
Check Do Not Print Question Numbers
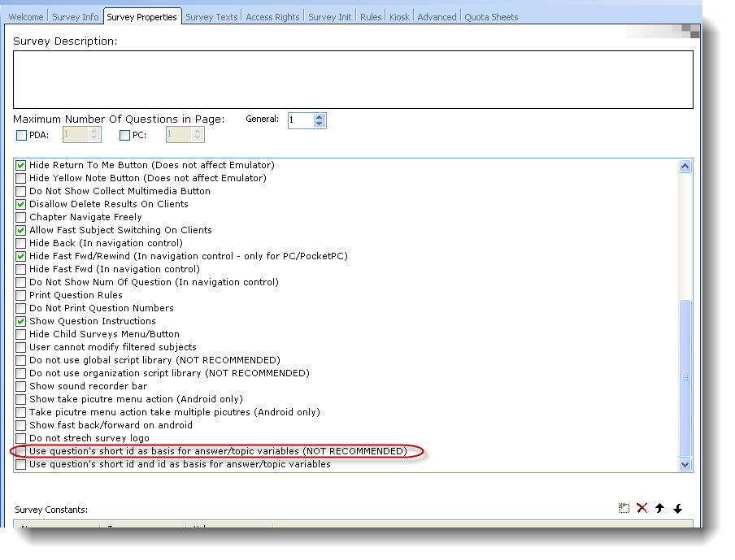pos(20,308)
